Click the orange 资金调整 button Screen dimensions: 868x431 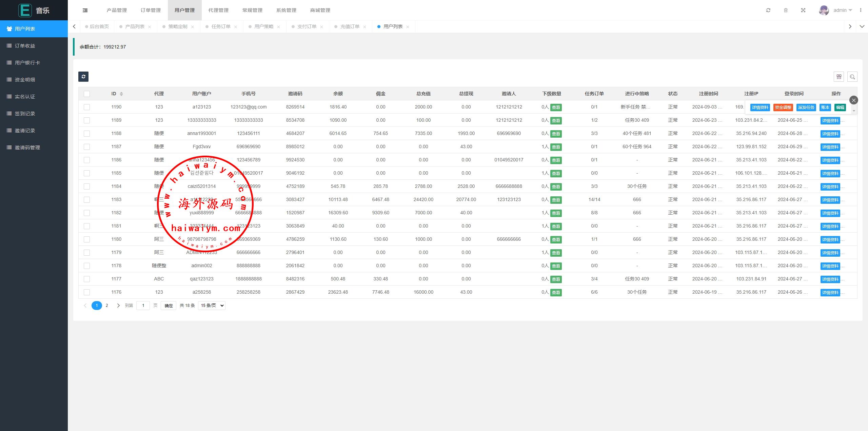[x=783, y=107]
